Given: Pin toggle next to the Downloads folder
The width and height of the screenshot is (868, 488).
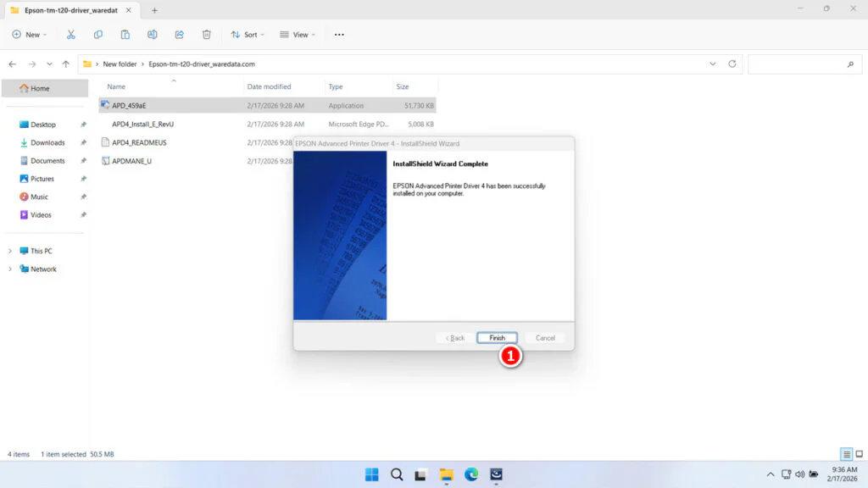Looking at the screenshot, I should (82, 142).
